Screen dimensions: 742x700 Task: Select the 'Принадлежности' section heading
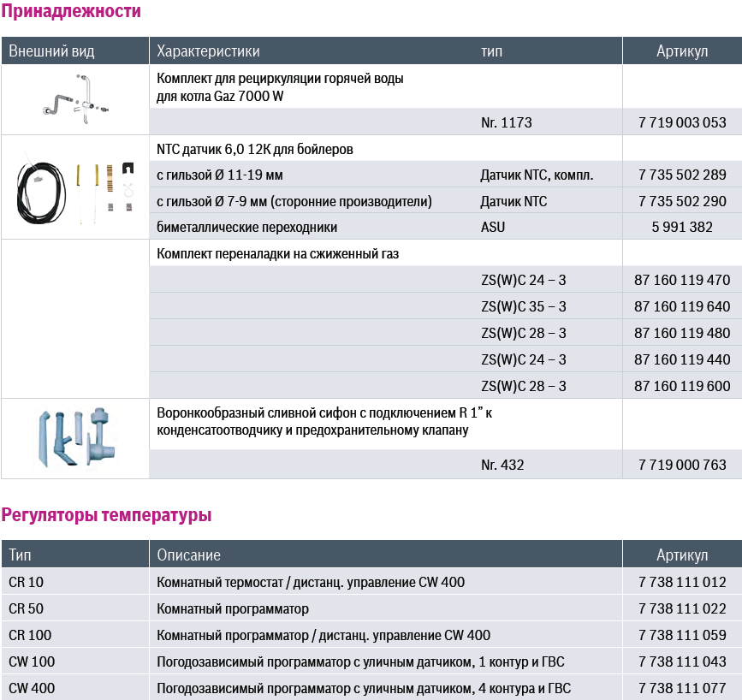[71, 10]
